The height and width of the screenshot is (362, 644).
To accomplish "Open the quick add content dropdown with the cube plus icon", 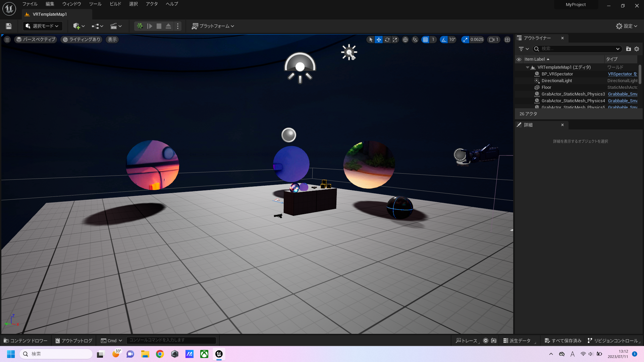I will pyautogui.click(x=79, y=26).
